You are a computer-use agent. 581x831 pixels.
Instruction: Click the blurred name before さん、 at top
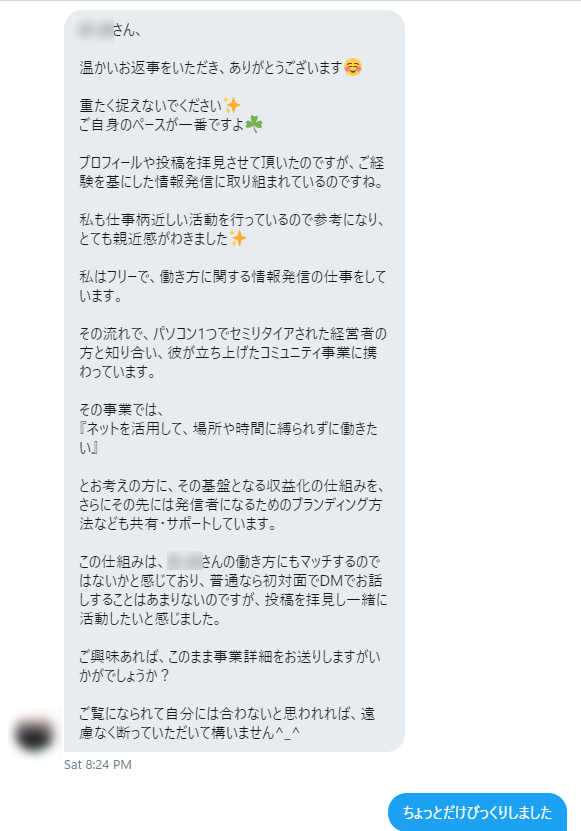[95, 29]
